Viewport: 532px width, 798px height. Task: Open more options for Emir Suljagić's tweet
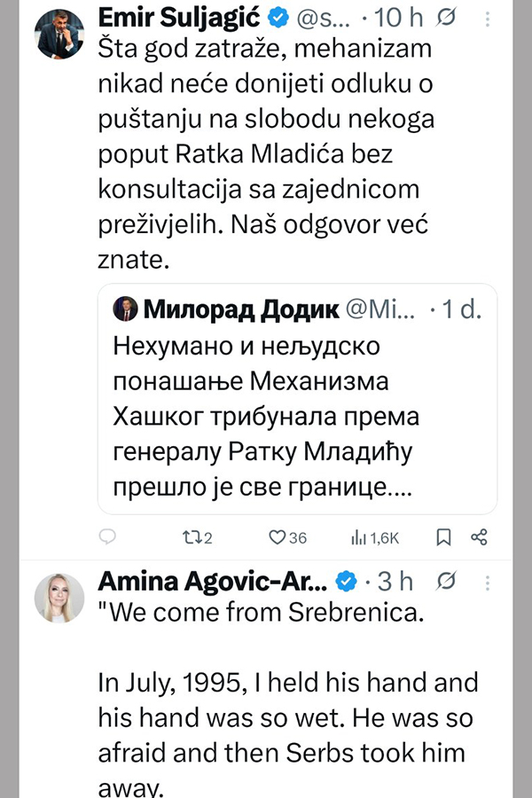click(x=486, y=18)
